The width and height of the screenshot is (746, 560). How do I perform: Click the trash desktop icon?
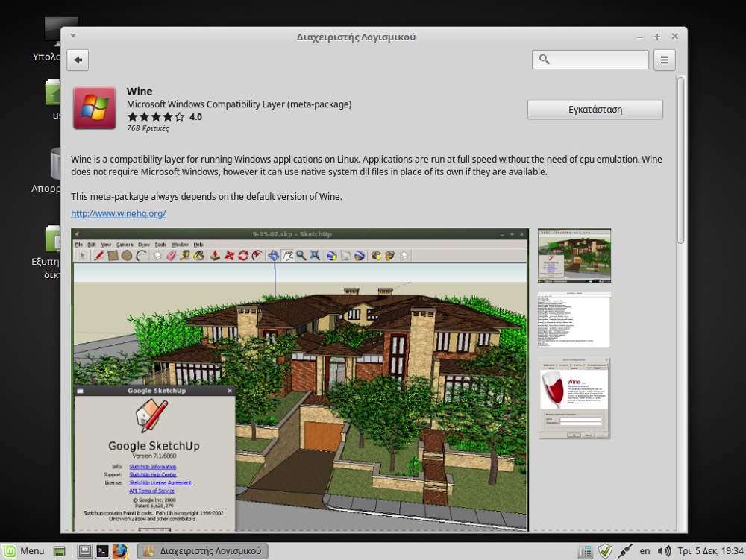point(55,164)
